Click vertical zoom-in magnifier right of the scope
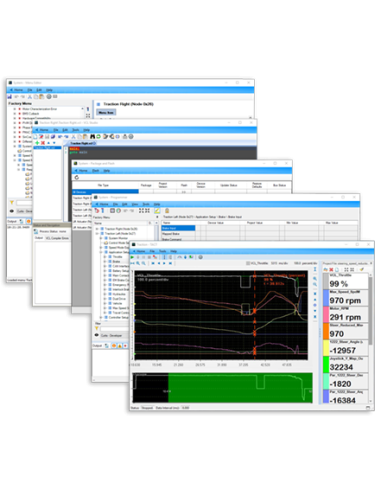 point(315,278)
